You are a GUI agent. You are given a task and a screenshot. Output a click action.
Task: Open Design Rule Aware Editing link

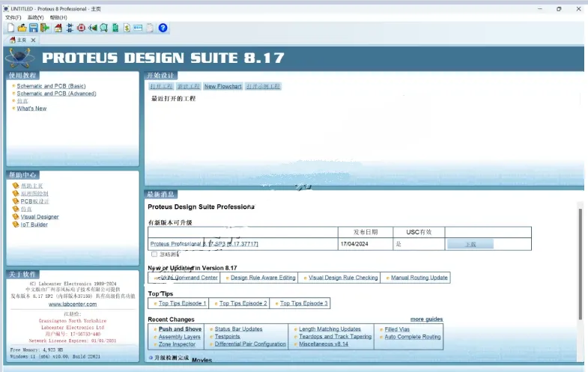pos(263,278)
